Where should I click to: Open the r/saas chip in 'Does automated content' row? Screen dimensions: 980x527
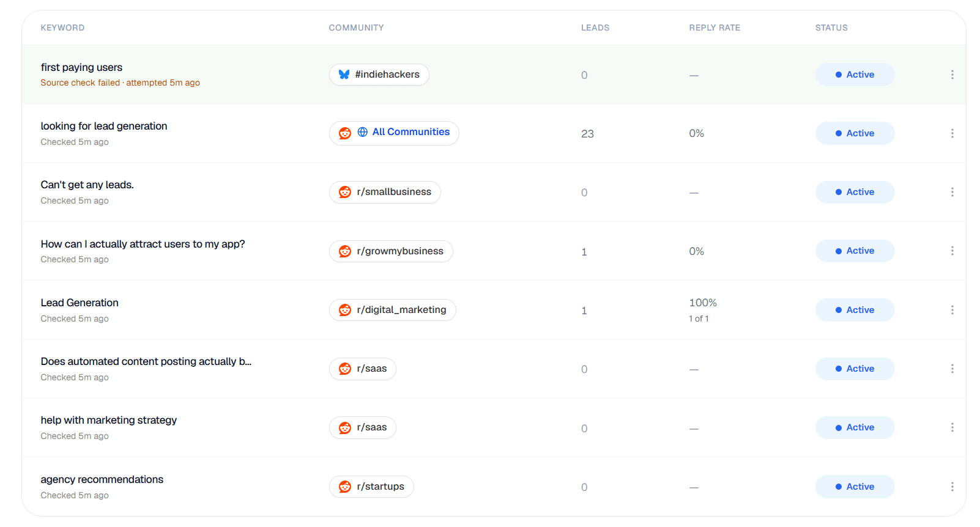363,369
